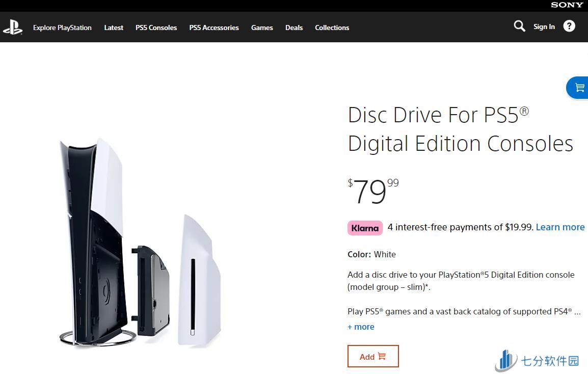Click the Disc Drive product title
The width and height of the screenshot is (588, 374).
coord(461,129)
